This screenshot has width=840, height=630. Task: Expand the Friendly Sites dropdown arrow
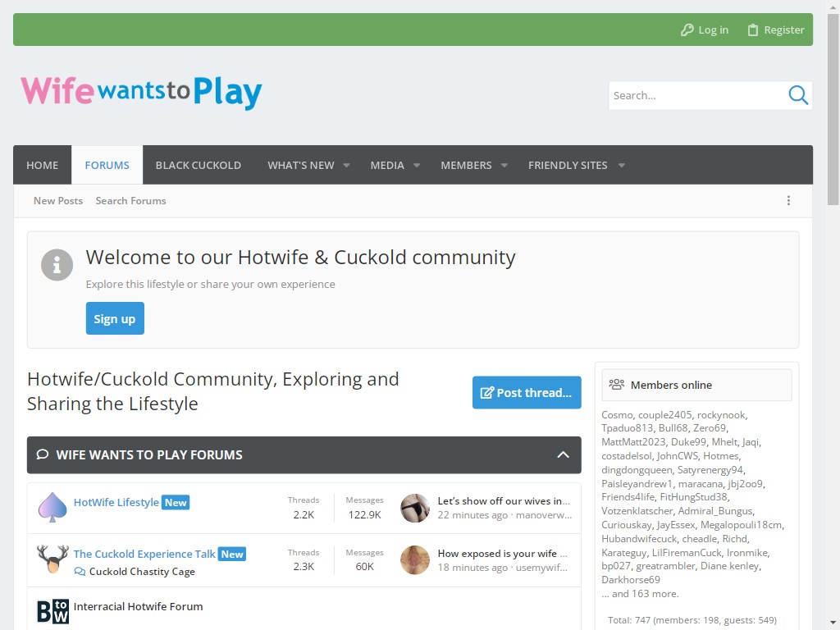[622, 165]
